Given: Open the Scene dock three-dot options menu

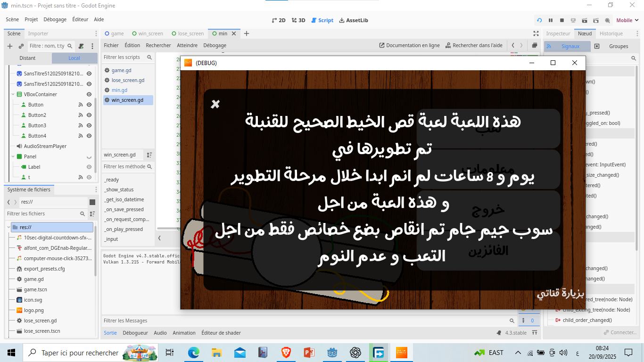Looking at the screenshot, I should (92, 46).
